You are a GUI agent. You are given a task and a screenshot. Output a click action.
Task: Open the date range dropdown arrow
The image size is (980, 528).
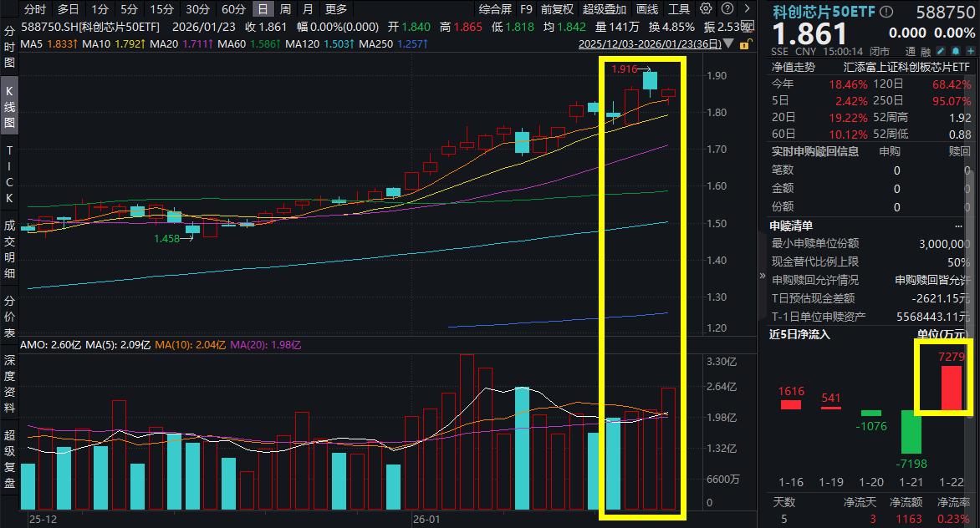click(x=728, y=44)
